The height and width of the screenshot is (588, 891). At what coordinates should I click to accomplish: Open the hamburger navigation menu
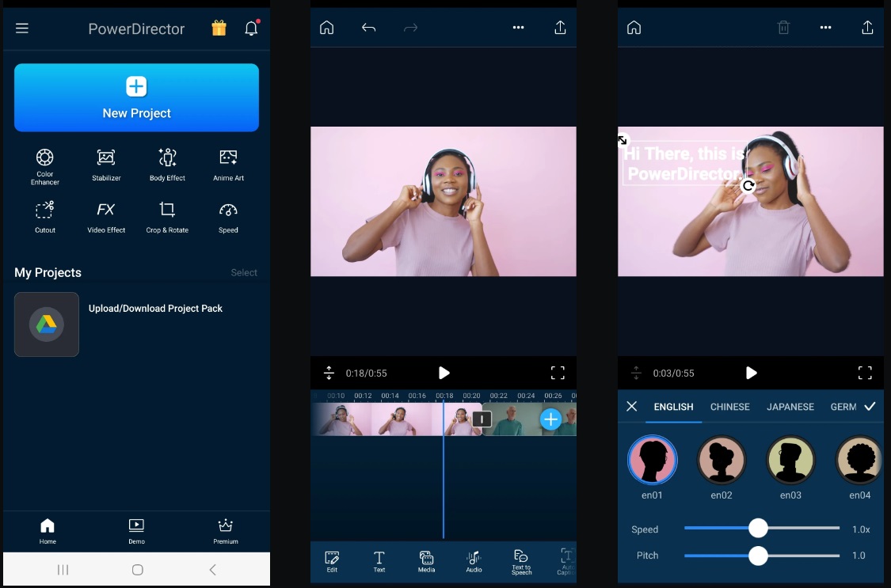(21, 28)
